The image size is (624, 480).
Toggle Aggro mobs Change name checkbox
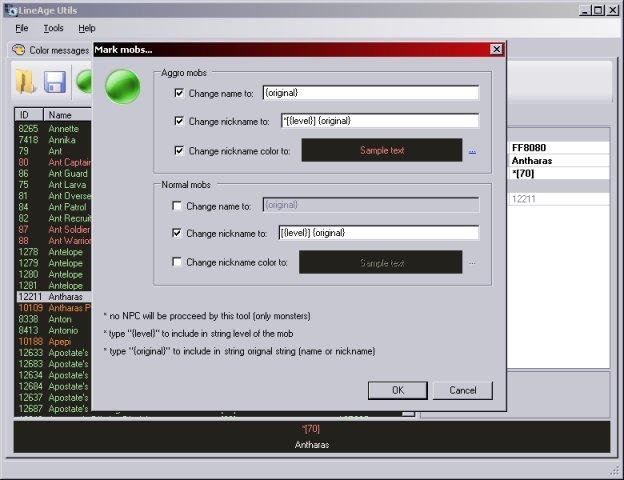click(179, 93)
